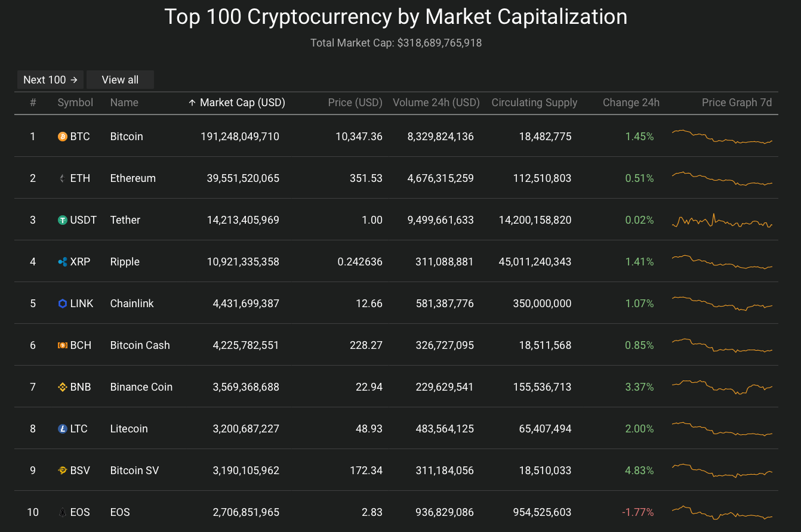Image resolution: width=801 pixels, height=532 pixels.
Task: Click the EOS logo icon
Action: point(63,512)
